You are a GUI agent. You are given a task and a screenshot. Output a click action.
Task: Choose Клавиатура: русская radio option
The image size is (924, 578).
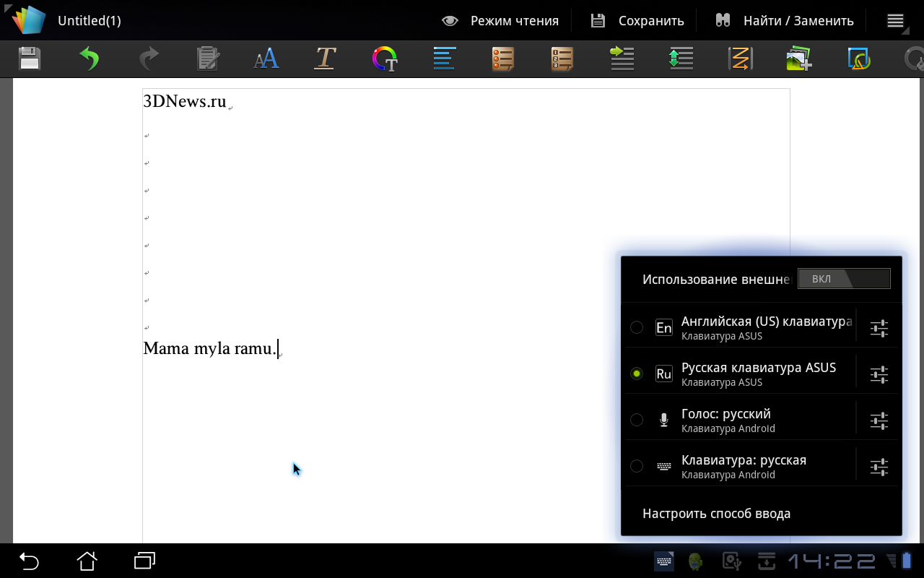(637, 466)
